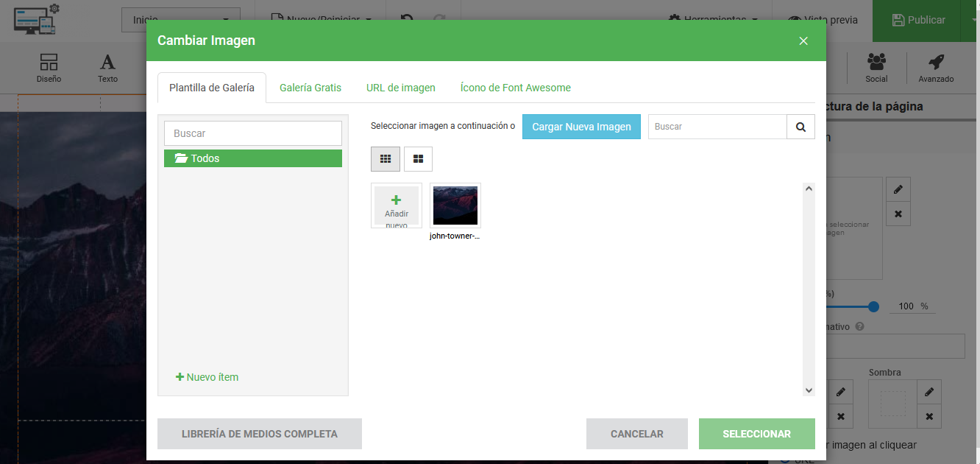Click Cargar Nueva Imagen button
980x464 pixels.
[x=581, y=127]
